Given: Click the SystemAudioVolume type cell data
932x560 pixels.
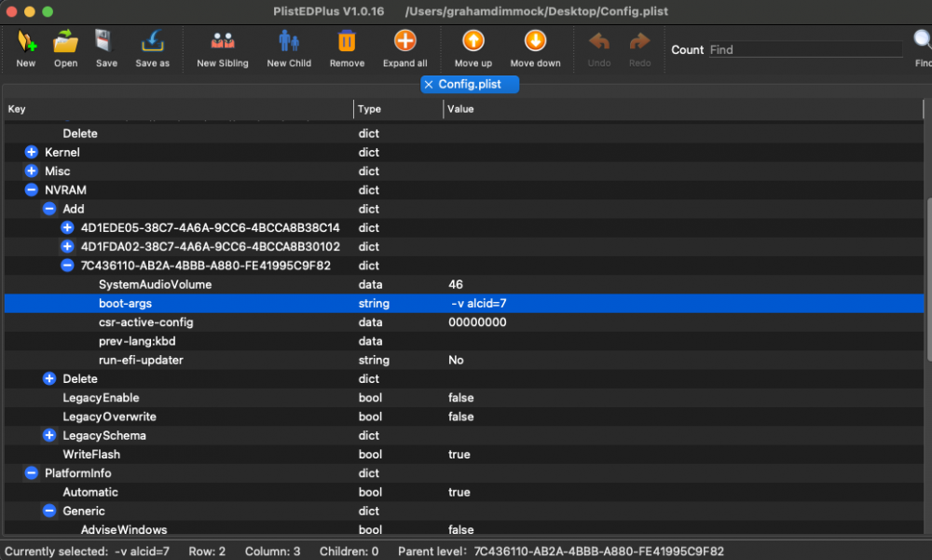Looking at the screenshot, I should pos(370,285).
